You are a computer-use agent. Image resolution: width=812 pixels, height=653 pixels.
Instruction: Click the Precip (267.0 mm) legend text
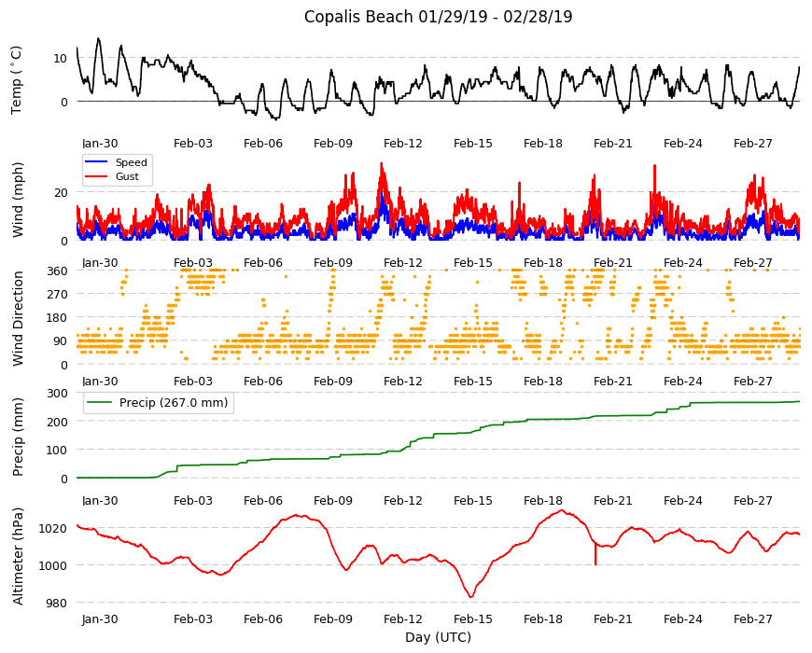[174, 403]
